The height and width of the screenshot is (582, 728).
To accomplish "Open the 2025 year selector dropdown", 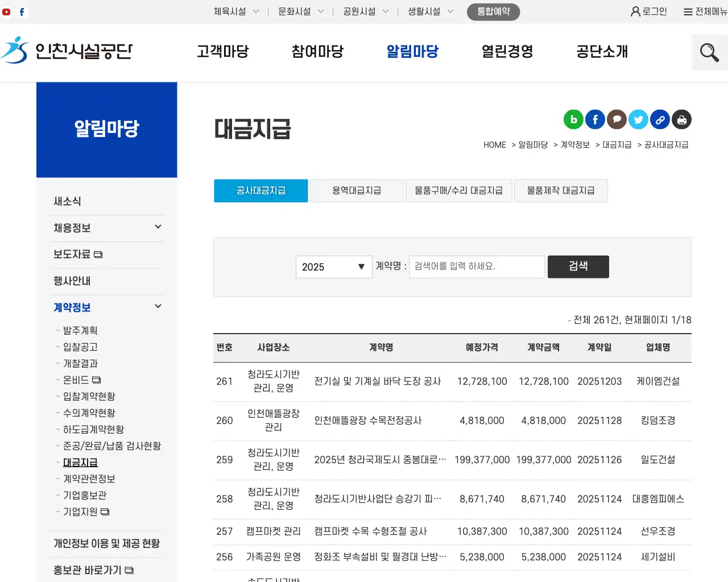I will pos(333,267).
